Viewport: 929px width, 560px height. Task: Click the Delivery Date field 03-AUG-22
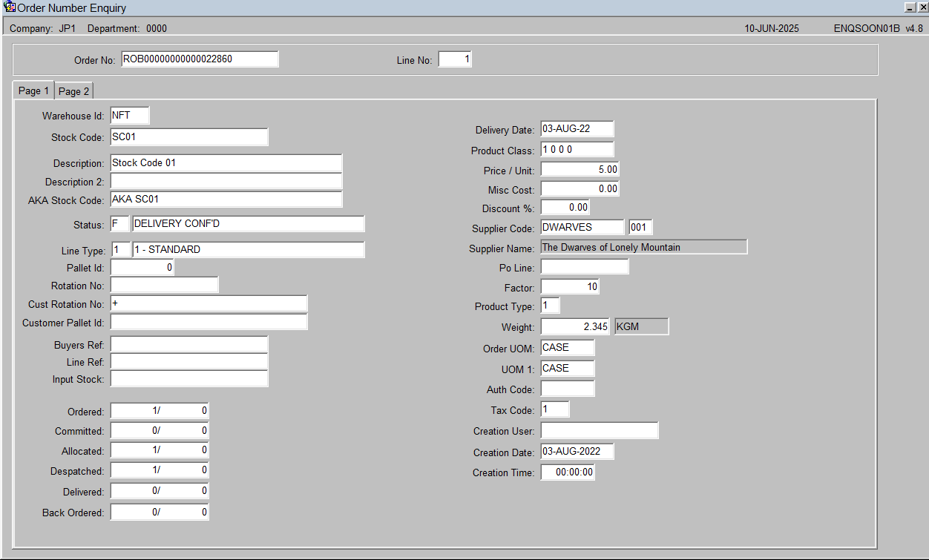pyautogui.click(x=577, y=129)
